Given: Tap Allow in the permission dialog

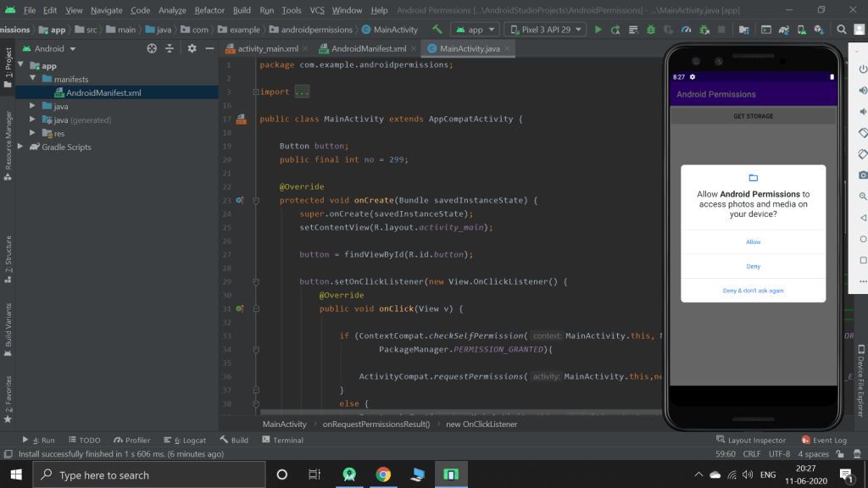Looking at the screenshot, I should pyautogui.click(x=753, y=242).
